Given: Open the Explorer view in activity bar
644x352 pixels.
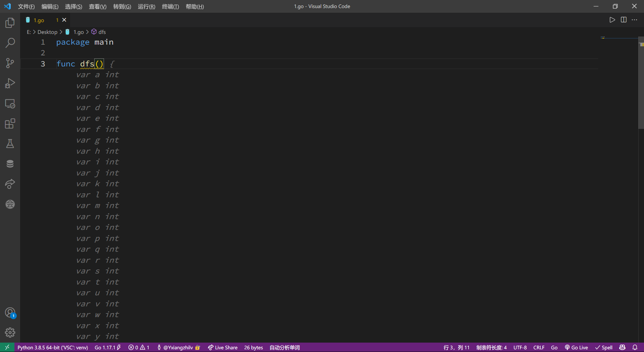Looking at the screenshot, I should [x=10, y=23].
